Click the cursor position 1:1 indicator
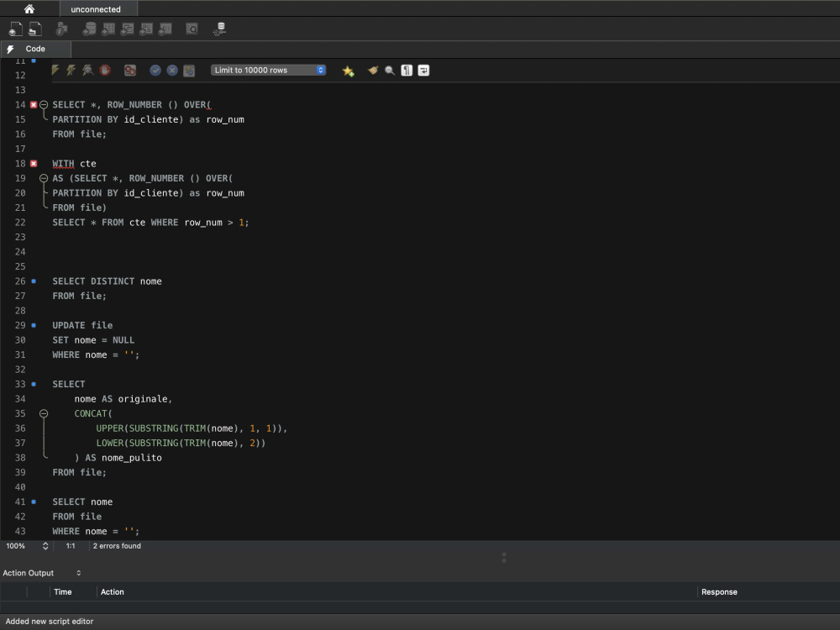This screenshot has width=840, height=630. tap(71, 546)
